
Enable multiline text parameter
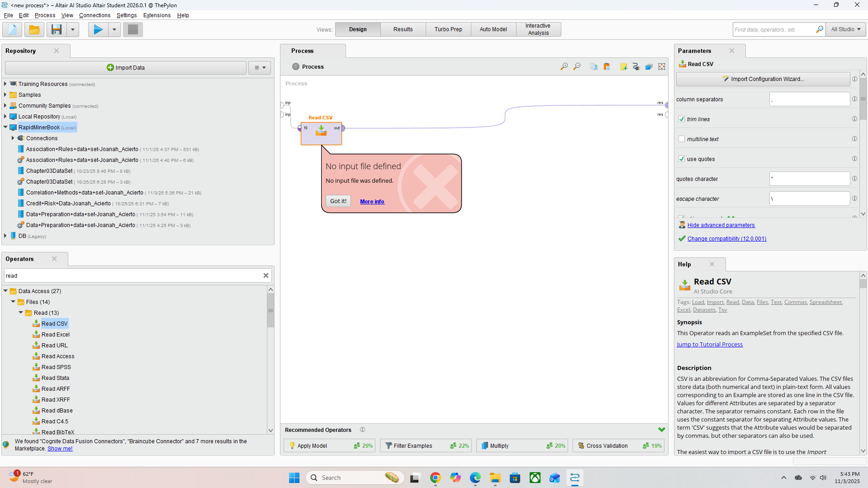click(682, 139)
